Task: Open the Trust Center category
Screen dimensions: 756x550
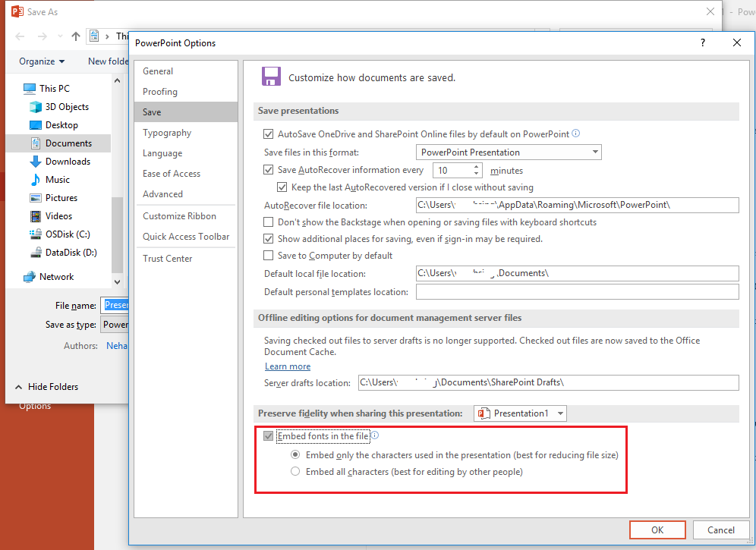Action: [186, 259]
